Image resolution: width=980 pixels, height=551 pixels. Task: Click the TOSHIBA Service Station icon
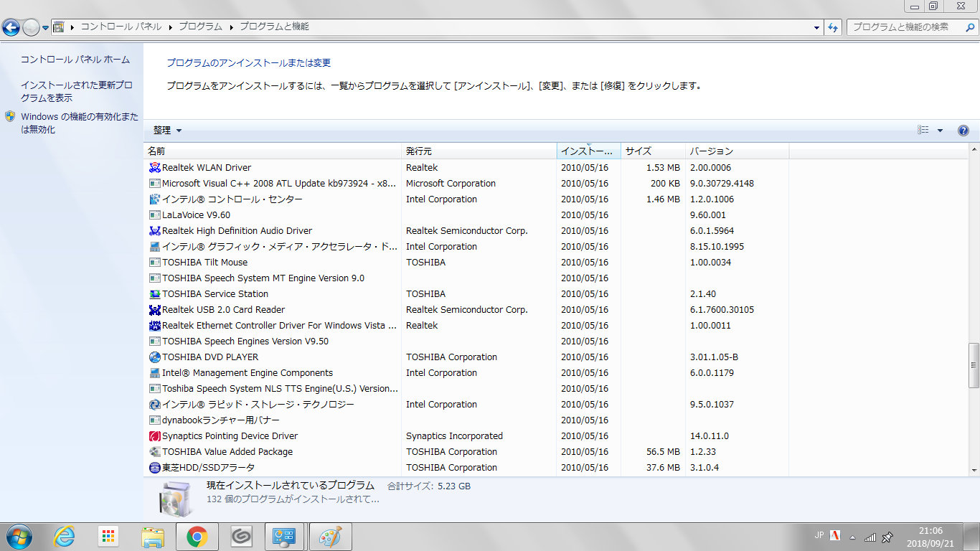coord(154,294)
